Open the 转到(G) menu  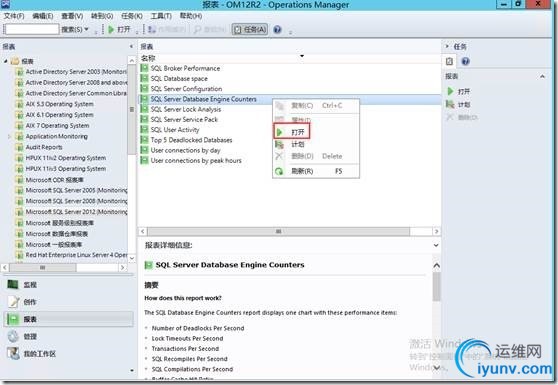coord(102,16)
